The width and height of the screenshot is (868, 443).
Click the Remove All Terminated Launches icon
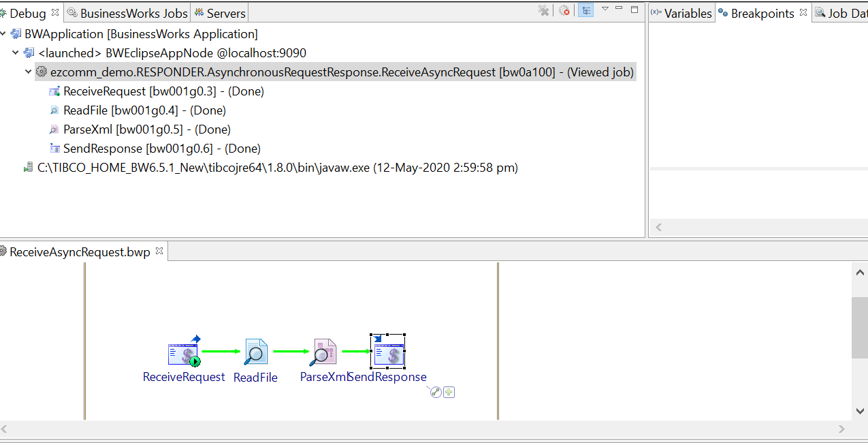(x=543, y=10)
